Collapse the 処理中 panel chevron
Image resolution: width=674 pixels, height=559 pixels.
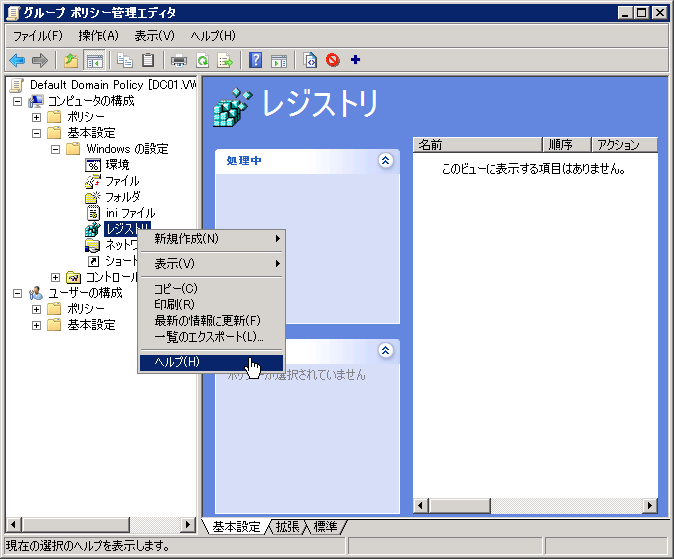click(386, 160)
